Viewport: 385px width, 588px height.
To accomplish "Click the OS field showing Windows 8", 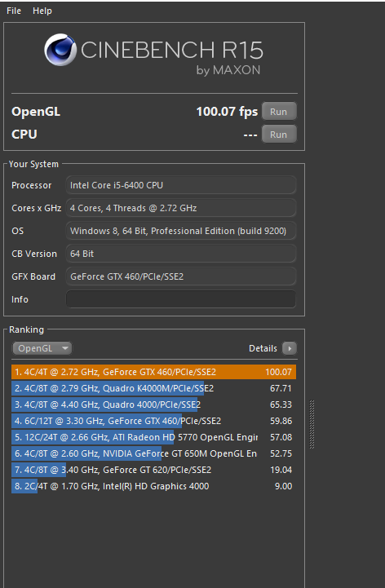I will 181,231.
